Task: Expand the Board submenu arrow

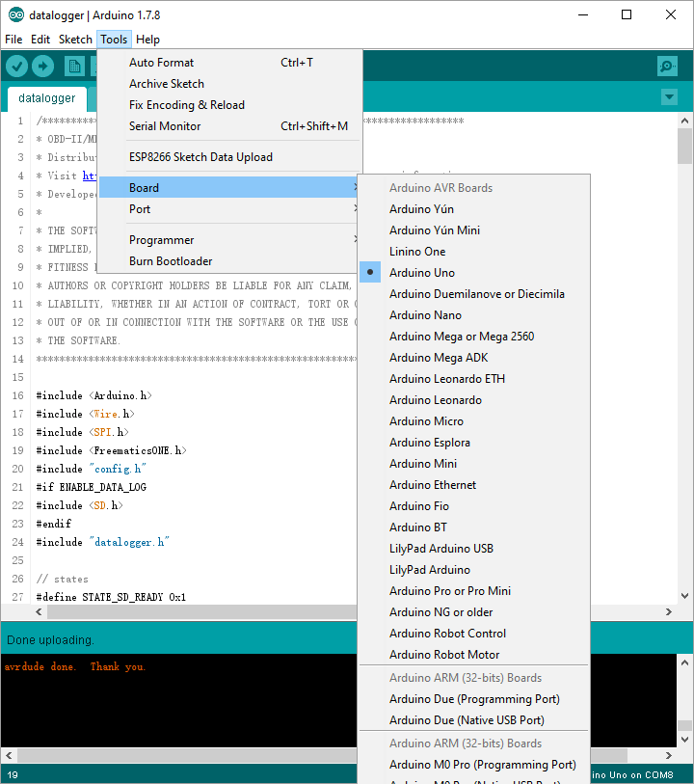Action: pos(356,187)
